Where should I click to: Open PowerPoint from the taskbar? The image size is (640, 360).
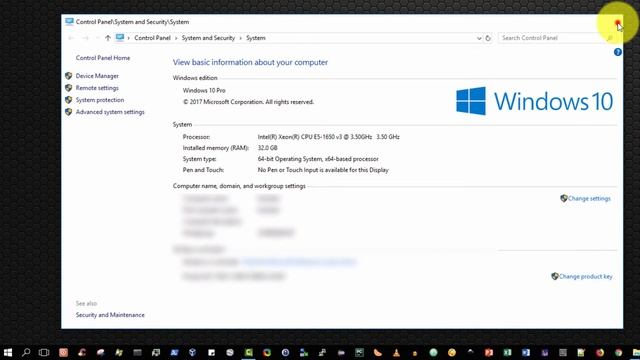(x=489, y=352)
